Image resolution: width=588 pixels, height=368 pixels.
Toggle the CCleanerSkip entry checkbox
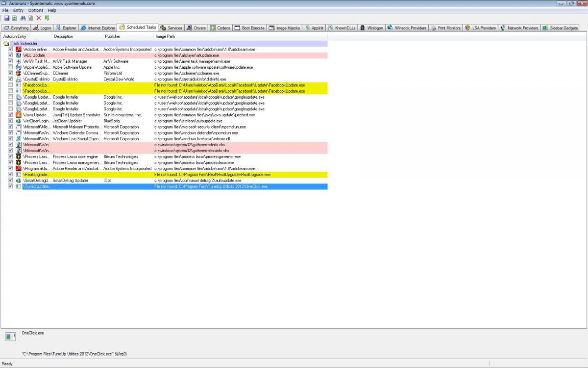click(x=11, y=73)
